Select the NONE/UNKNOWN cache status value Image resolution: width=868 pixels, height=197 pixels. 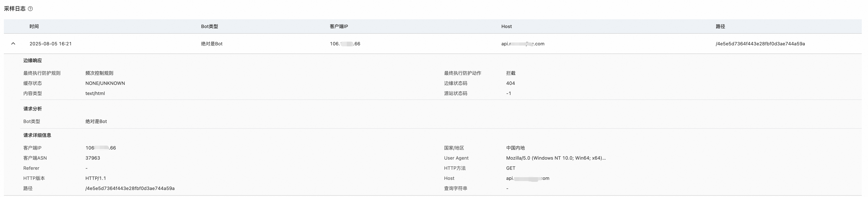(105, 83)
